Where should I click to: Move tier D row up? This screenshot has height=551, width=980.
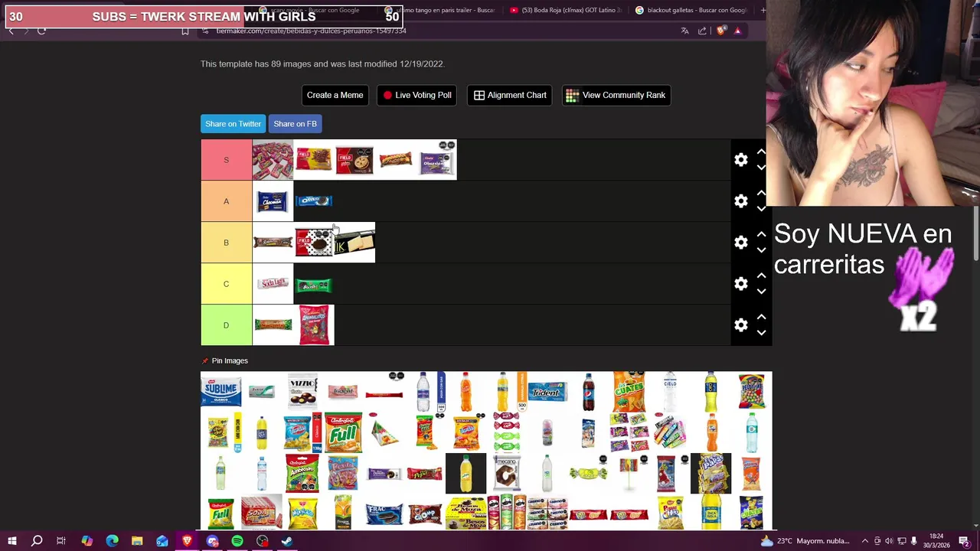(761, 318)
